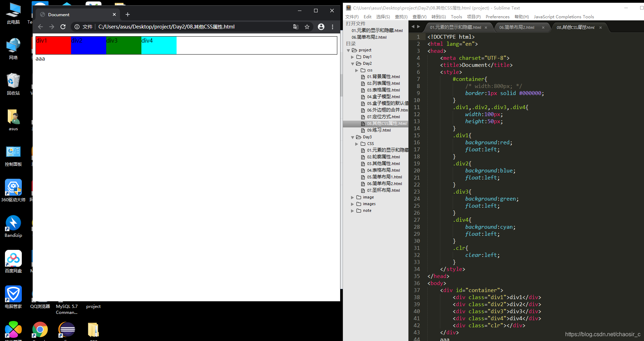Image resolution: width=644 pixels, height=341 pixels.
Task: Click the JavaScript Completions Tools menu
Action: pyautogui.click(x=564, y=17)
